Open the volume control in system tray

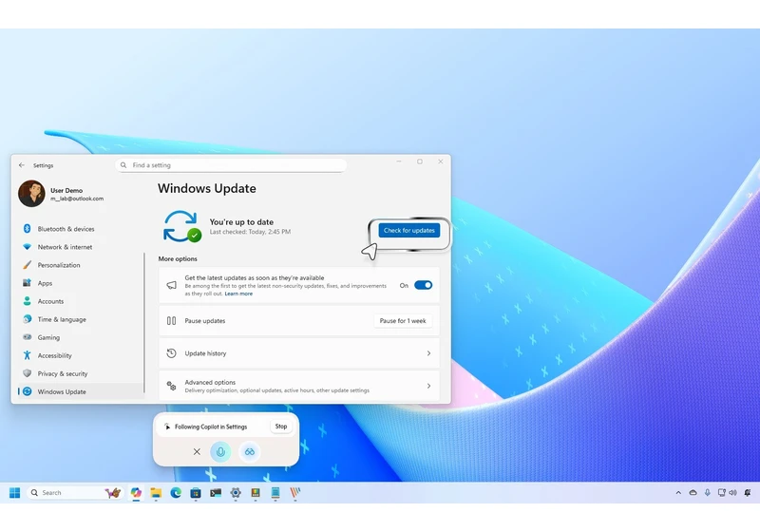732,493
